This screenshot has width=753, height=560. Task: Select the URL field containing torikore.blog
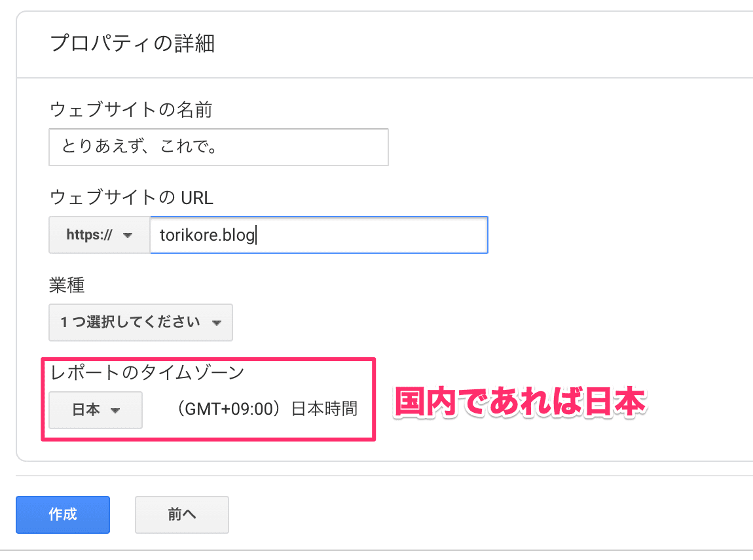(x=318, y=235)
